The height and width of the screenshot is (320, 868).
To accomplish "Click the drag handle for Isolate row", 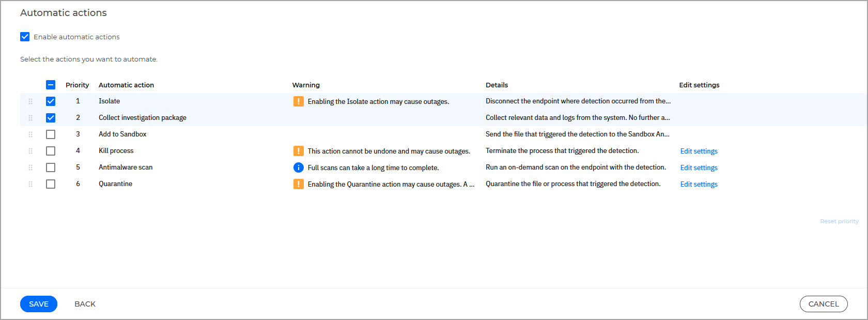I will click(30, 101).
